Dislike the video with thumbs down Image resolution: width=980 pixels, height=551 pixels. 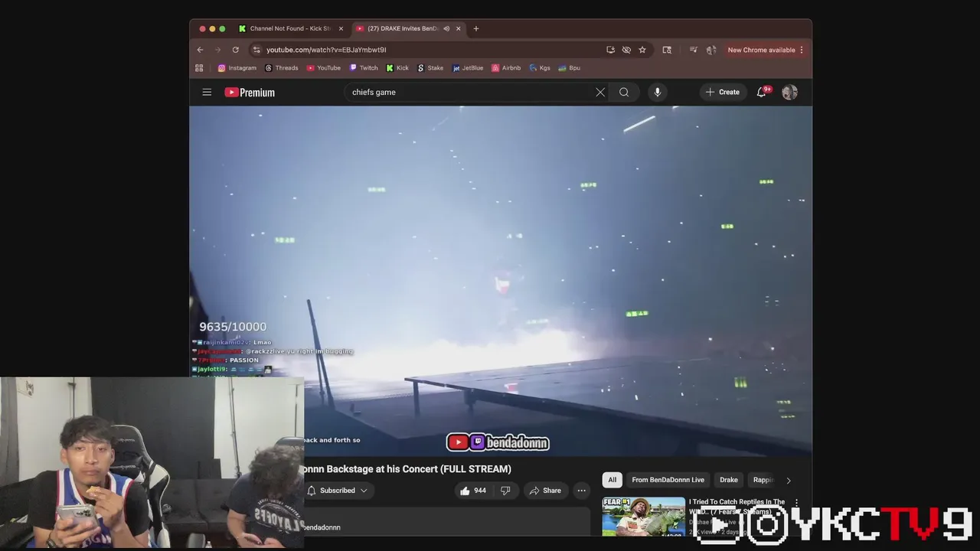tap(505, 491)
